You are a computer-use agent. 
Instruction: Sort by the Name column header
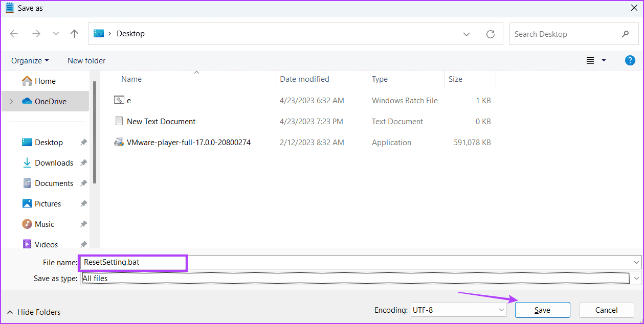tap(131, 79)
